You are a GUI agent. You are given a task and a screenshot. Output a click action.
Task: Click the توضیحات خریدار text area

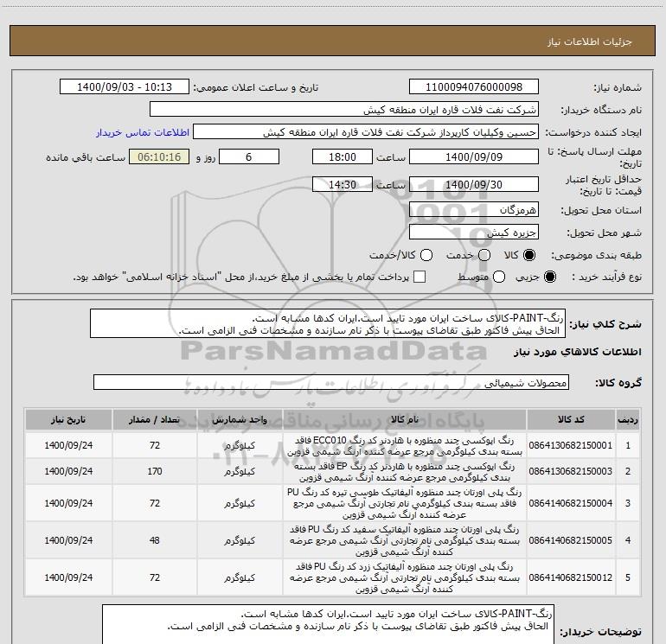[328, 624]
